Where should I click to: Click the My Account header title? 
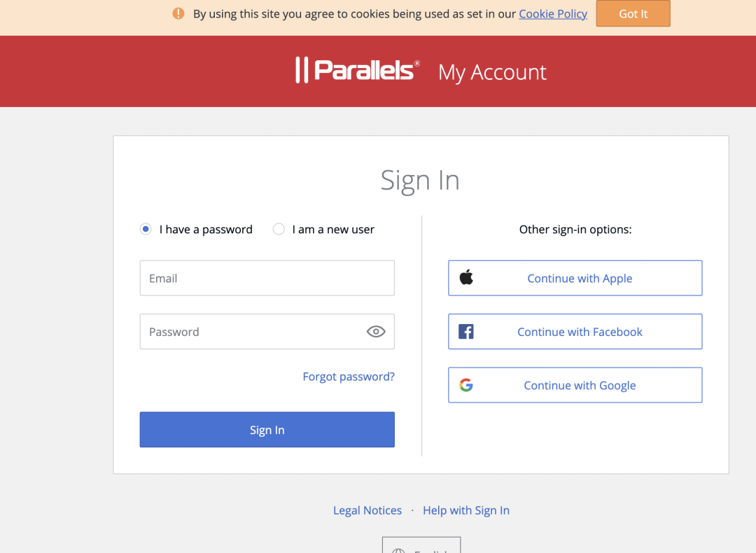point(492,72)
